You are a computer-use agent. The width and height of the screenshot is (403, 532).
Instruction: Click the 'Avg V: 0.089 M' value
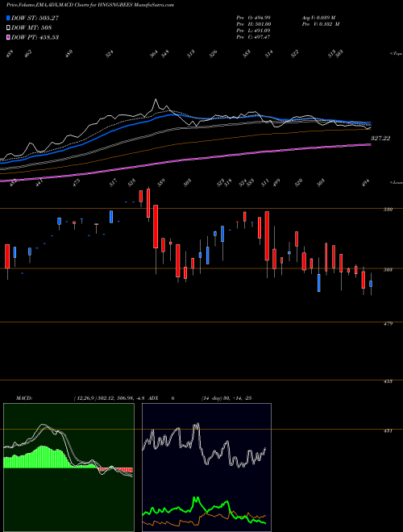(318, 18)
